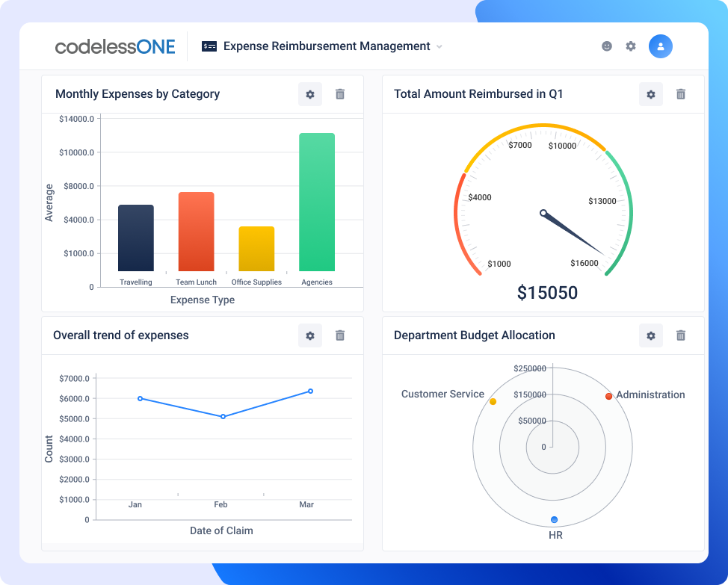Click the Expense Type axis title
Image resolution: width=728 pixels, height=585 pixels.
click(203, 300)
